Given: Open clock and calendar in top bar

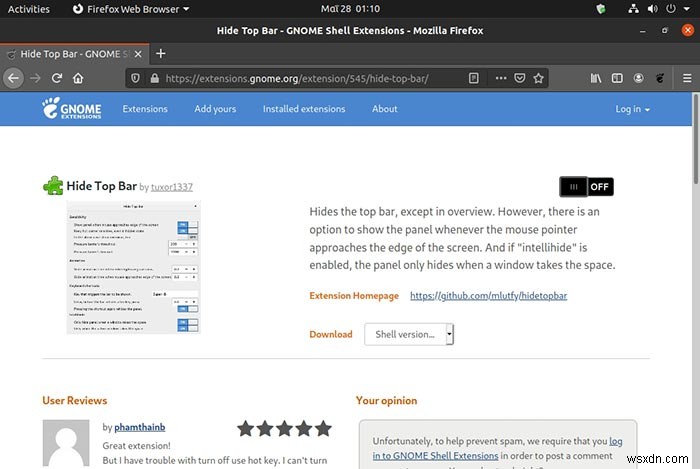Looking at the screenshot, I should (x=350, y=9).
